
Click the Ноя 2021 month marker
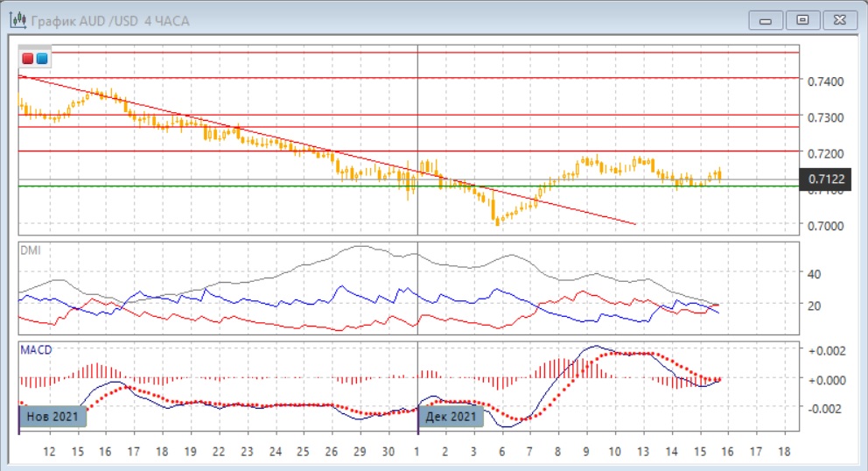[x=52, y=416]
